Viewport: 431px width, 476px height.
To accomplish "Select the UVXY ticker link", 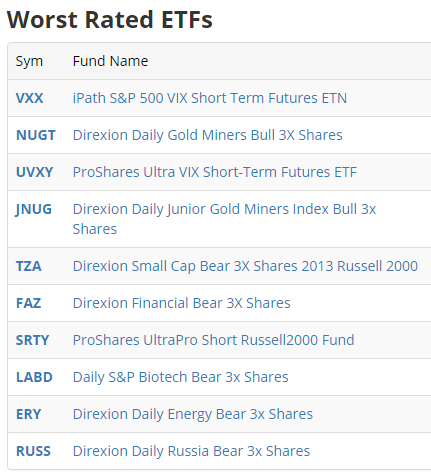I will point(35,172).
